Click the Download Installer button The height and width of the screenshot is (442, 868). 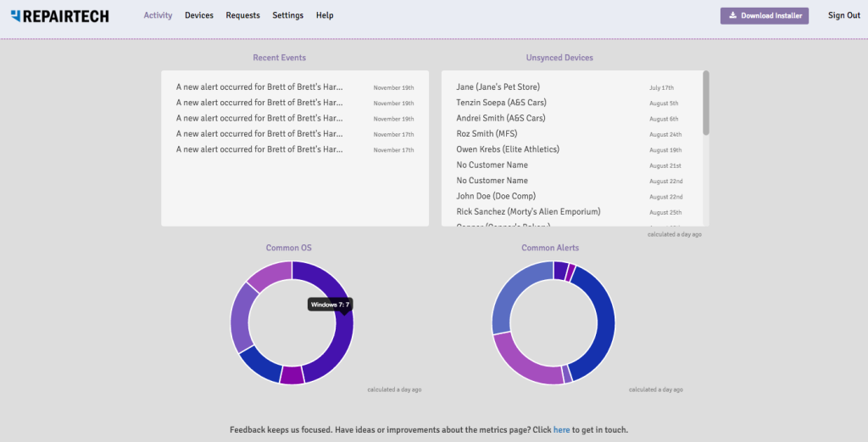pos(765,15)
